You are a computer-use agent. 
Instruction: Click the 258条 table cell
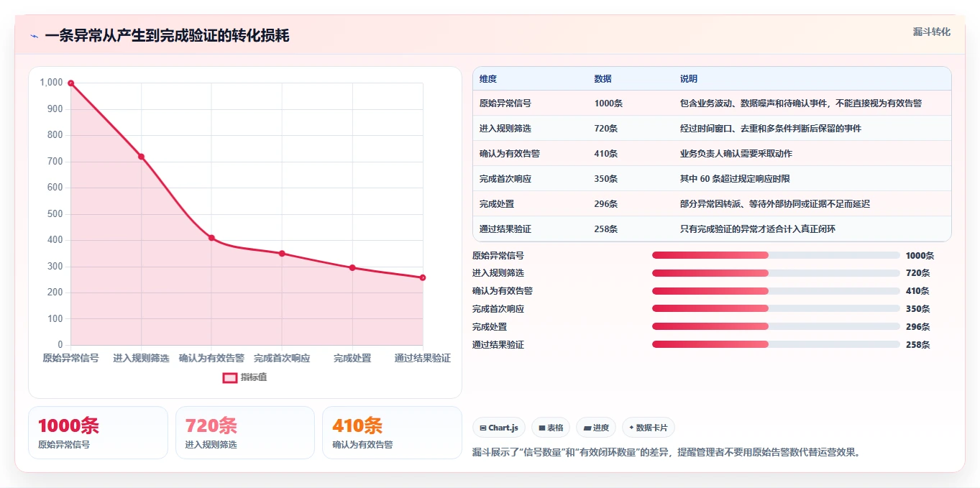(606, 229)
